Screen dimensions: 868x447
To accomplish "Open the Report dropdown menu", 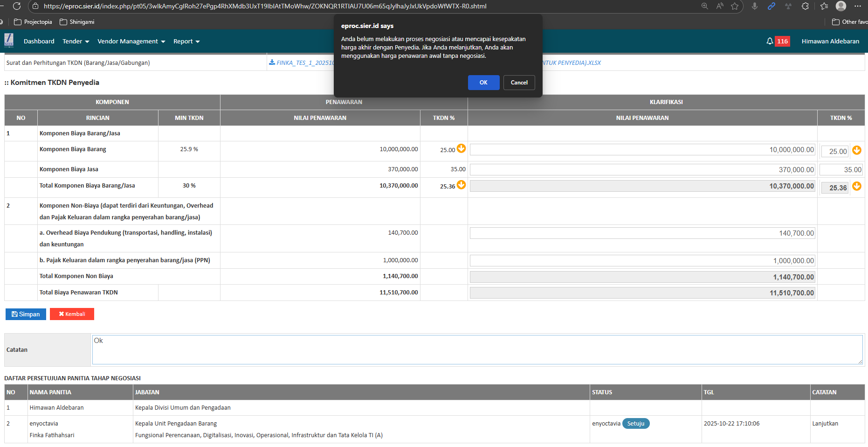I will 186,42.
